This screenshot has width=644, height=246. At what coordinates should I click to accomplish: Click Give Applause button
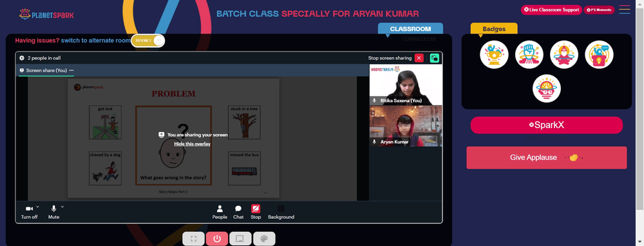pos(546,158)
